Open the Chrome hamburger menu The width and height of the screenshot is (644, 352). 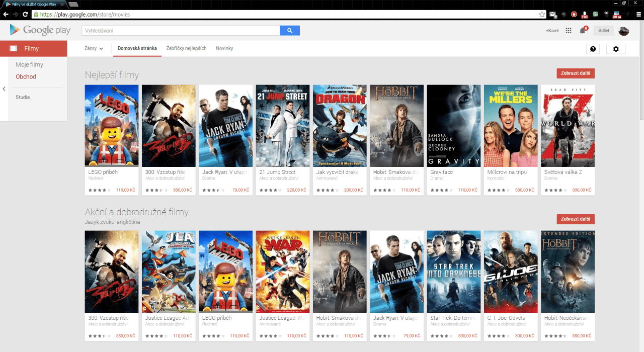[x=638, y=15]
